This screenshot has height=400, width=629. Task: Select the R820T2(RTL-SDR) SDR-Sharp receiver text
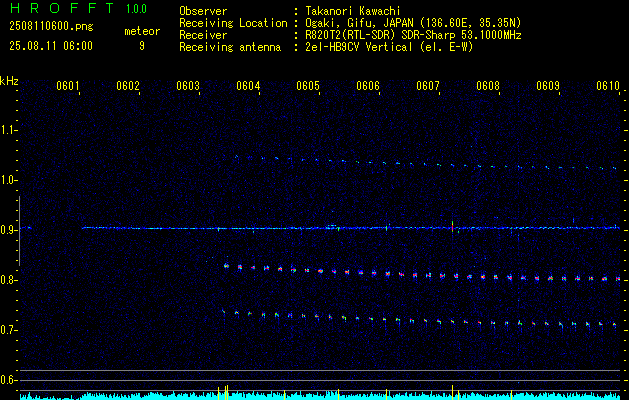tap(413, 35)
